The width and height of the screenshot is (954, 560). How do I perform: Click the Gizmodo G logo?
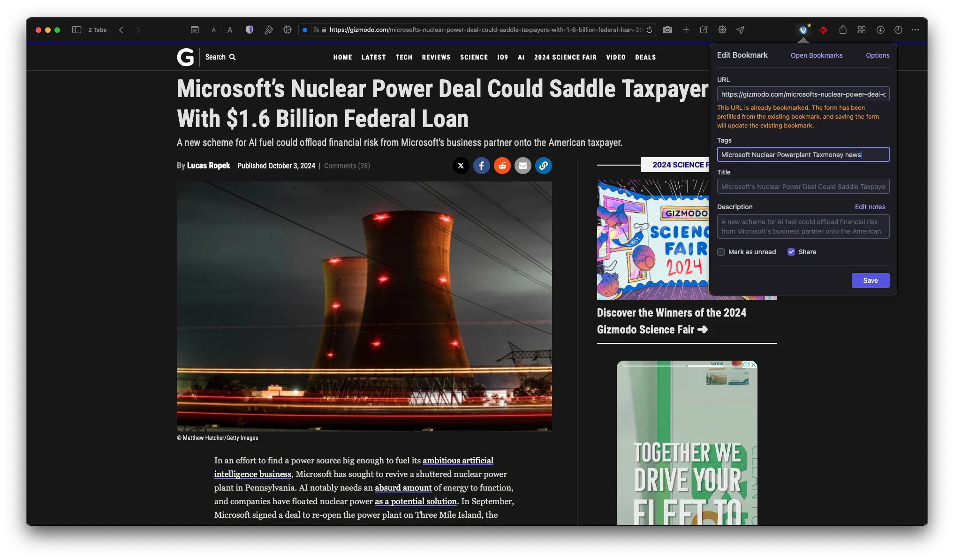[x=185, y=57]
